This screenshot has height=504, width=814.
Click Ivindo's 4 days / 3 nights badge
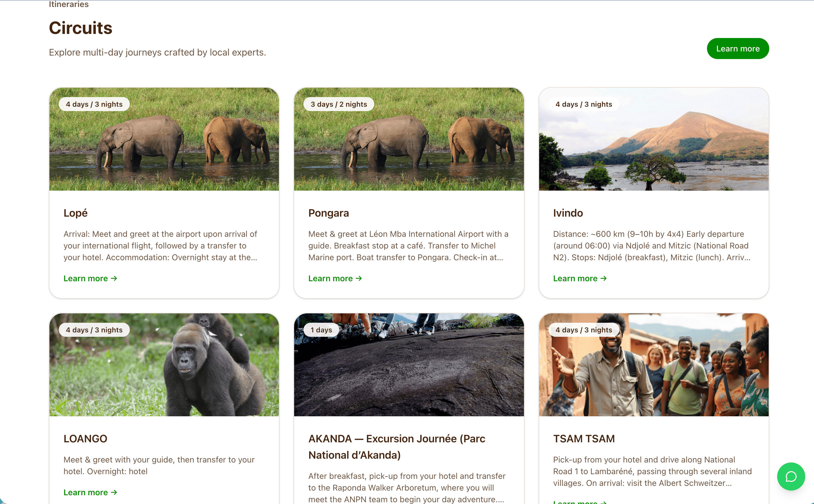point(584,104)
